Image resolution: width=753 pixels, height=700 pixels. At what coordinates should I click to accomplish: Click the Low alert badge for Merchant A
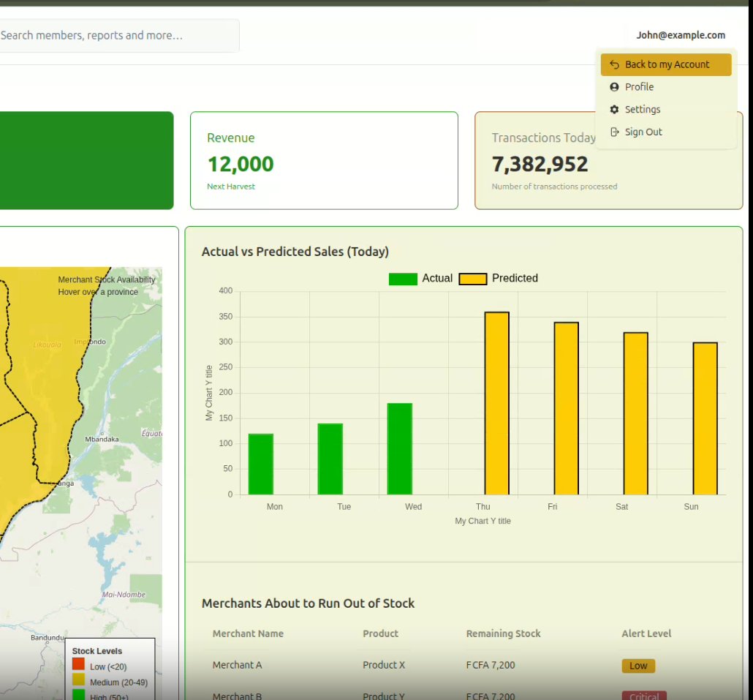pos(638,666)
